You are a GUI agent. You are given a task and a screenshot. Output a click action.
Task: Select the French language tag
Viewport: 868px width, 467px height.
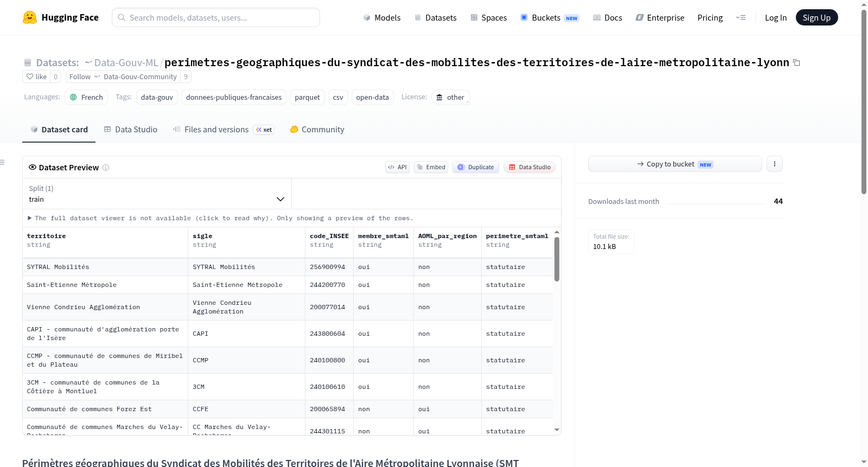[x=86, y=97]
